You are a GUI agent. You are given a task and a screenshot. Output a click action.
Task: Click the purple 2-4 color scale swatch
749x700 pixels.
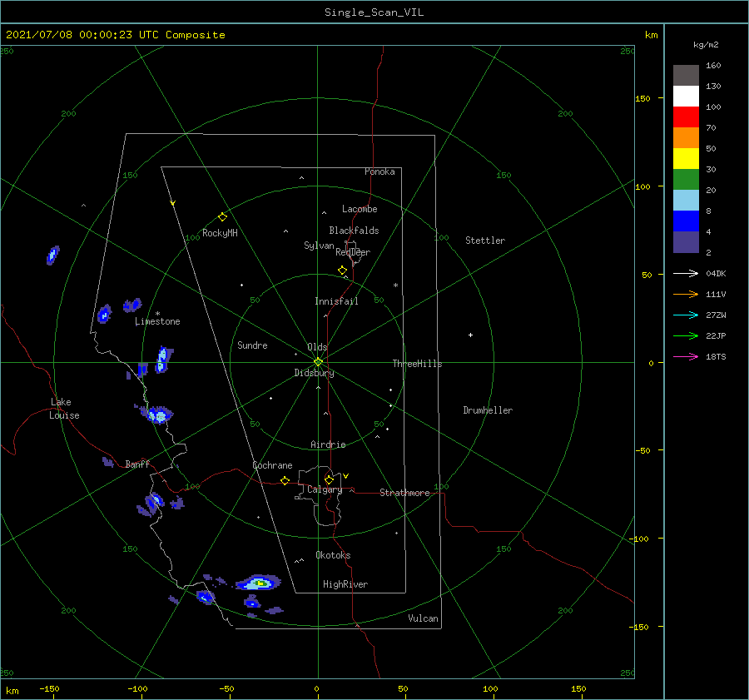tap(686, 242)
